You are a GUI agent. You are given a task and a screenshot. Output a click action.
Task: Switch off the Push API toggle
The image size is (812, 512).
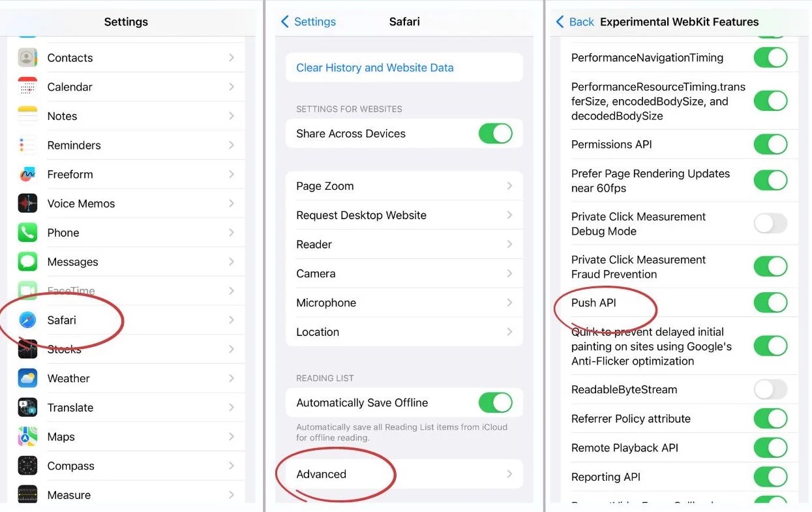point(771,303)
